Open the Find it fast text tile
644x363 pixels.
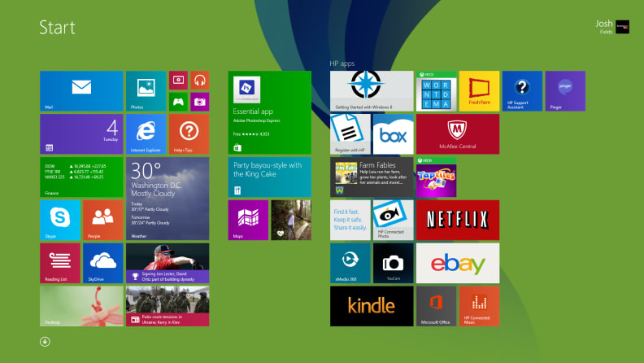[x=350, y=220]
